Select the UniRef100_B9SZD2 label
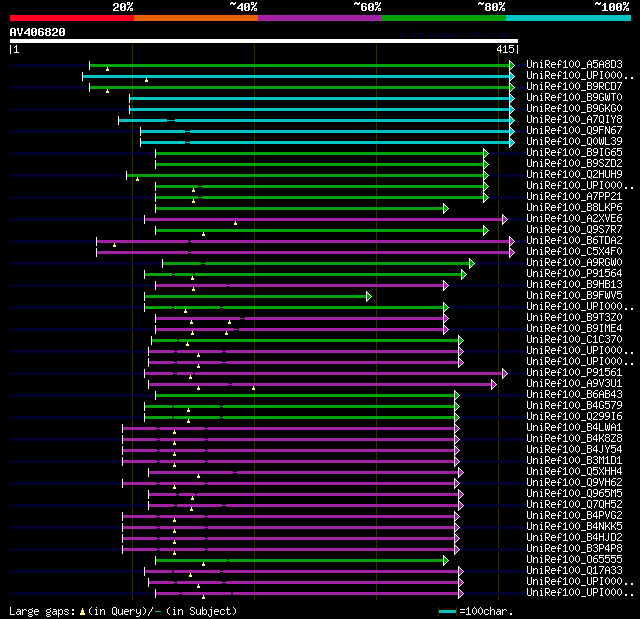The width and height of the screenshot is (640, 619). [574, 164]
